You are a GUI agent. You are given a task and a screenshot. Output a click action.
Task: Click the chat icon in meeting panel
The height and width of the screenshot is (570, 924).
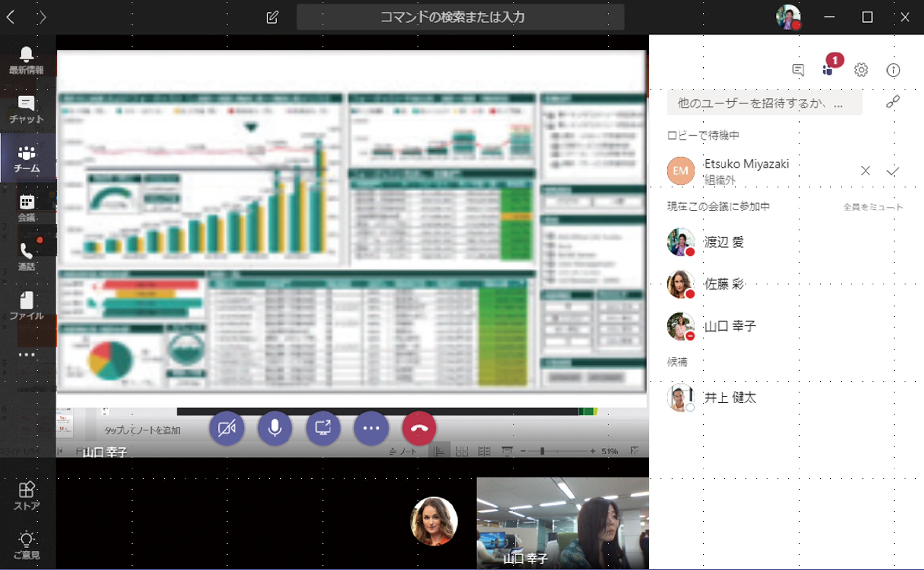(797, 69)
